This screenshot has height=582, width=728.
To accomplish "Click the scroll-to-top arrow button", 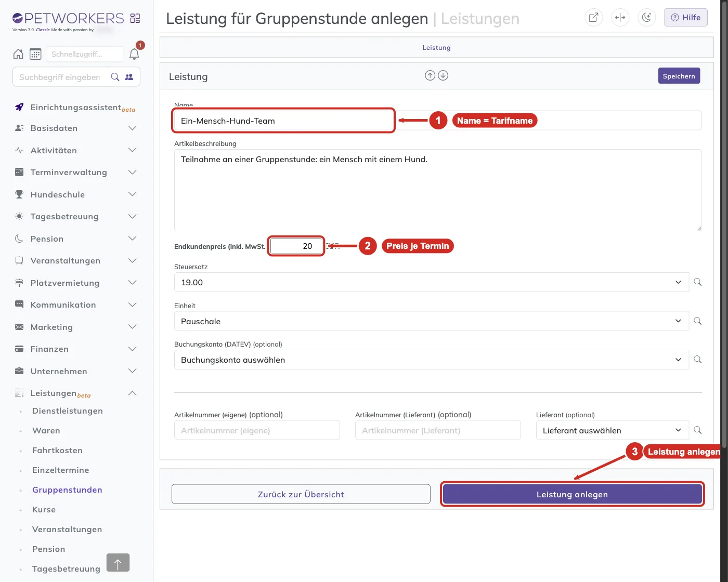I will [118, 563].
